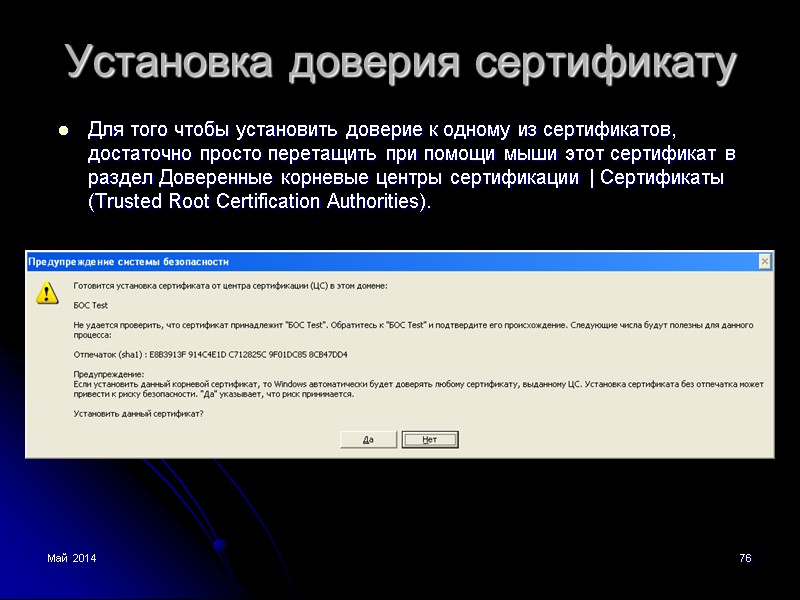The width and height of the screenshot is (800, 600).
Task: Click the yellow warning triangle icon
Action: (x=47, y=293)
